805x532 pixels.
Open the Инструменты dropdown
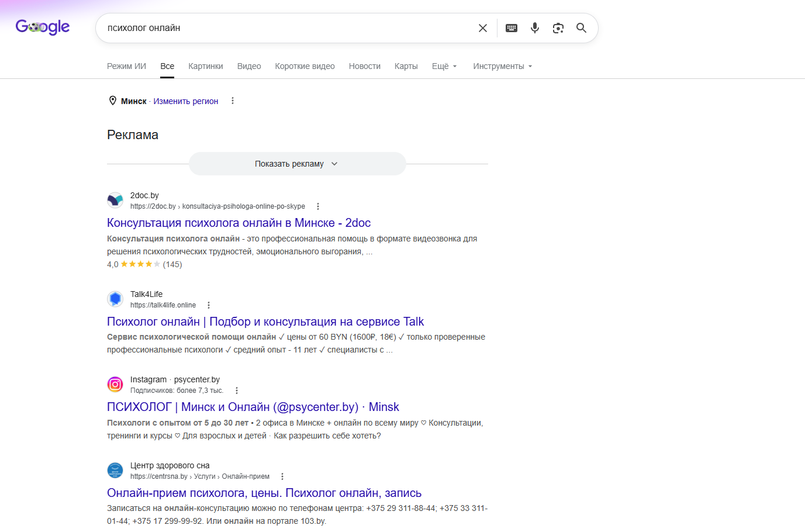click(x=503, y=66)
